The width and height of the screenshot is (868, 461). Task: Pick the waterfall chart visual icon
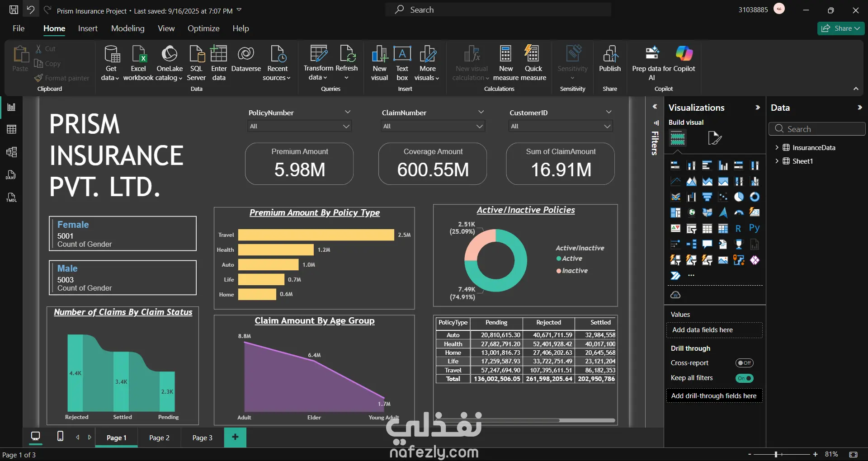(692, 197)
